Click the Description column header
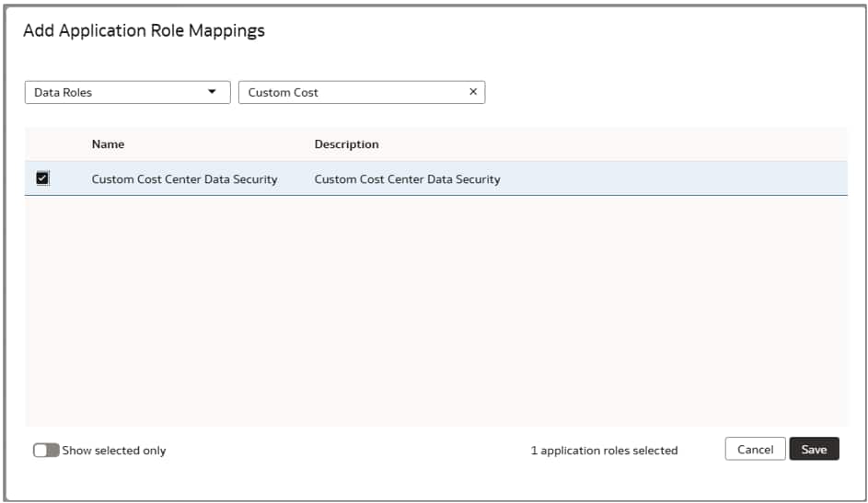Viewport: 868px width, 503px height. [x=346, y=144]
